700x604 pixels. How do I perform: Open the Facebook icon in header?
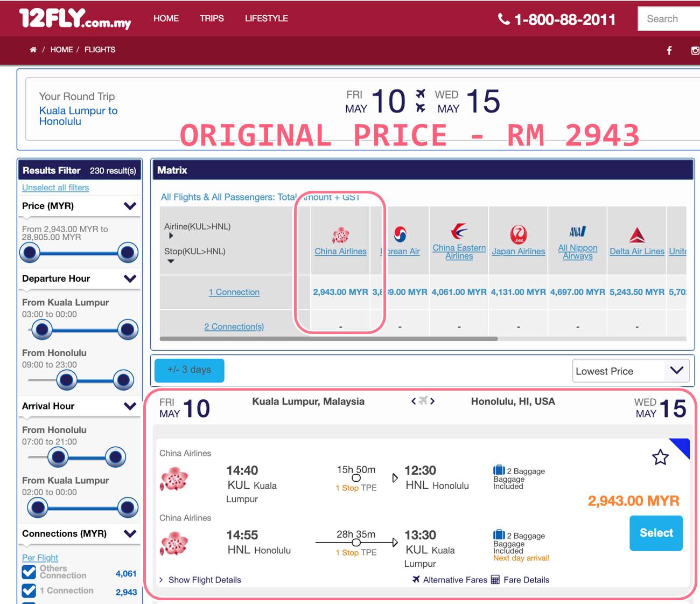669,50
